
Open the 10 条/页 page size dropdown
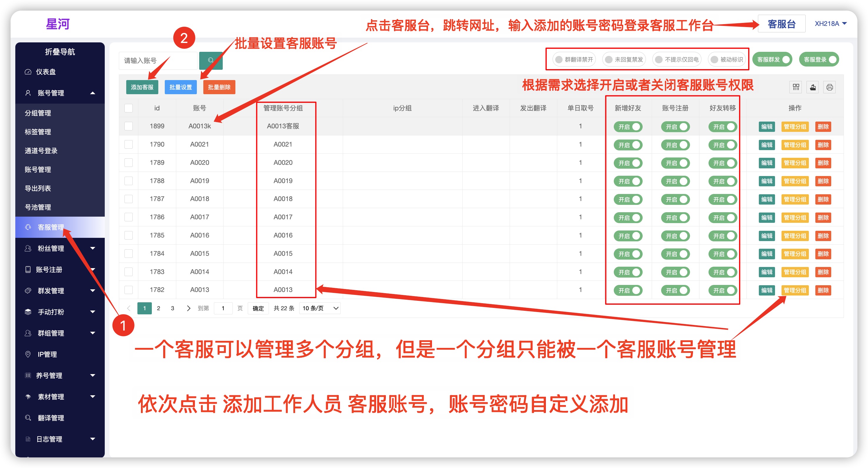[320, 308]
